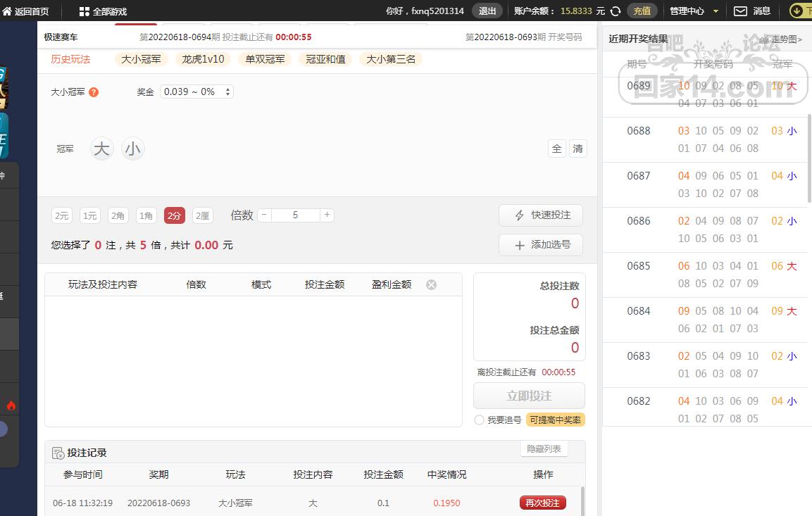Image resolution: width=812 pixels, height=516 pixels.
Task: Select the 2分 unit mode
Action: pos(175,215)
